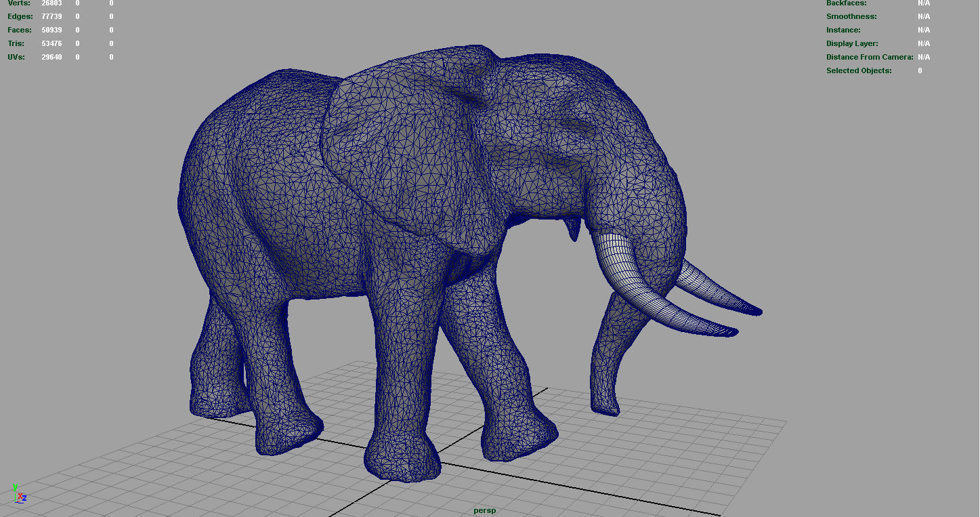Click the 'Edges:' statistic label
This screenshot has height=517, width=980.
coord(20,16)
